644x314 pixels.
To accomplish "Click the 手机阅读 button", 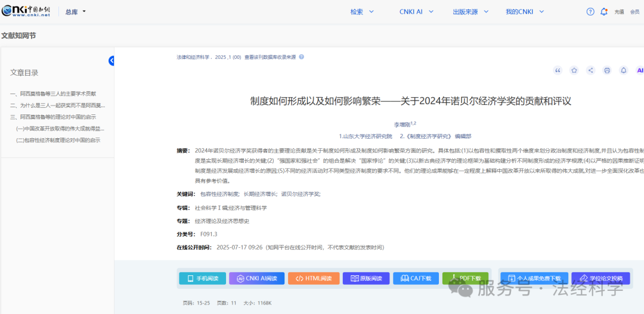I will (203, 278).
